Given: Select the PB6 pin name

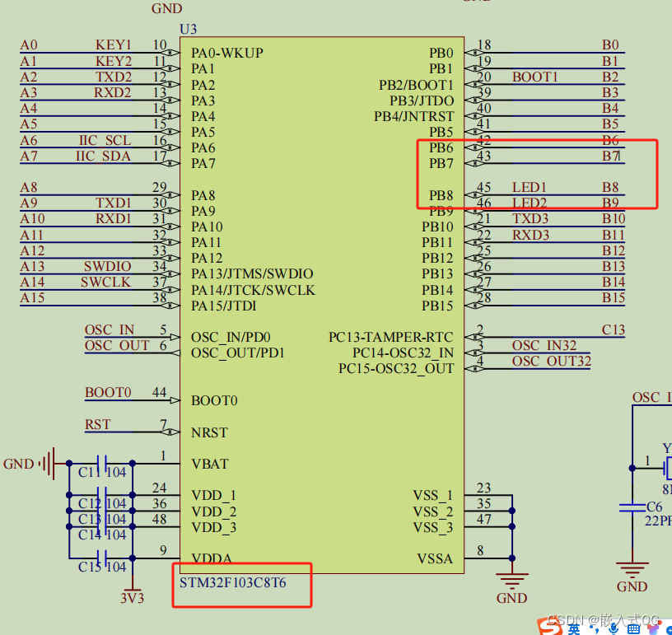Looking at the screenshot, I should [x=441, y=147].
